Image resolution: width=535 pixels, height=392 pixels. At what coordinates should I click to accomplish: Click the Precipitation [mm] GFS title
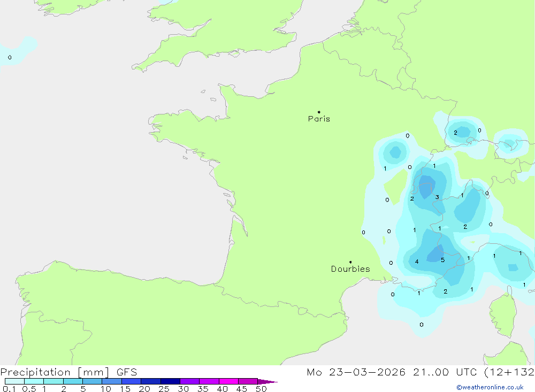[x=68, y=372]
